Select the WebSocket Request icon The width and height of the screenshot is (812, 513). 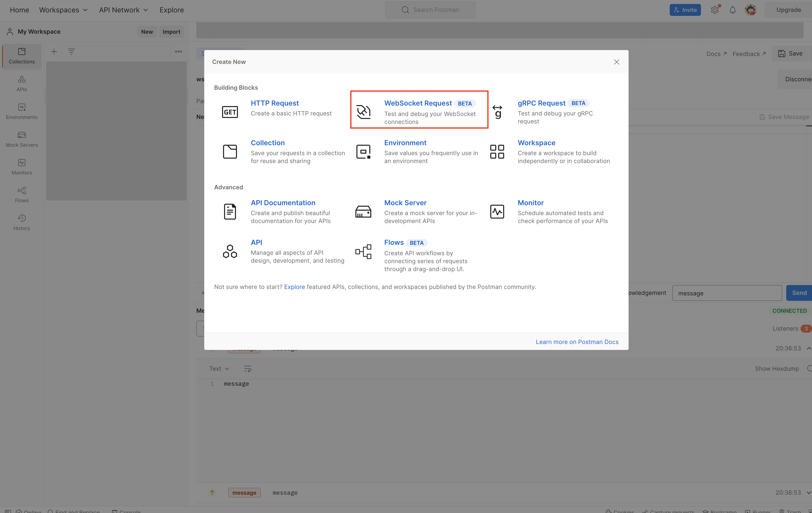[x=363, y=112]
